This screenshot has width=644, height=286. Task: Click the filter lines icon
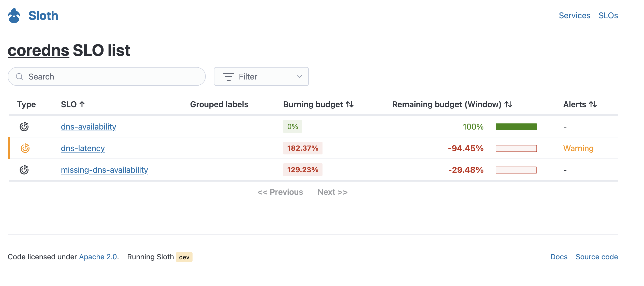pyautogui.click(x=228, y=76)
